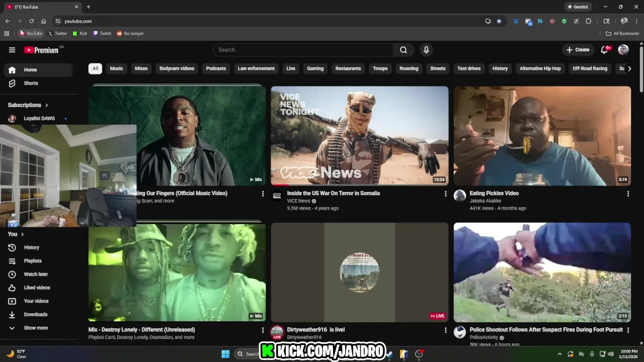The height and width of the screenshot is (362, 644).
Task: Open the Eating Pickles video thumbnail
Action: point(542,136)
